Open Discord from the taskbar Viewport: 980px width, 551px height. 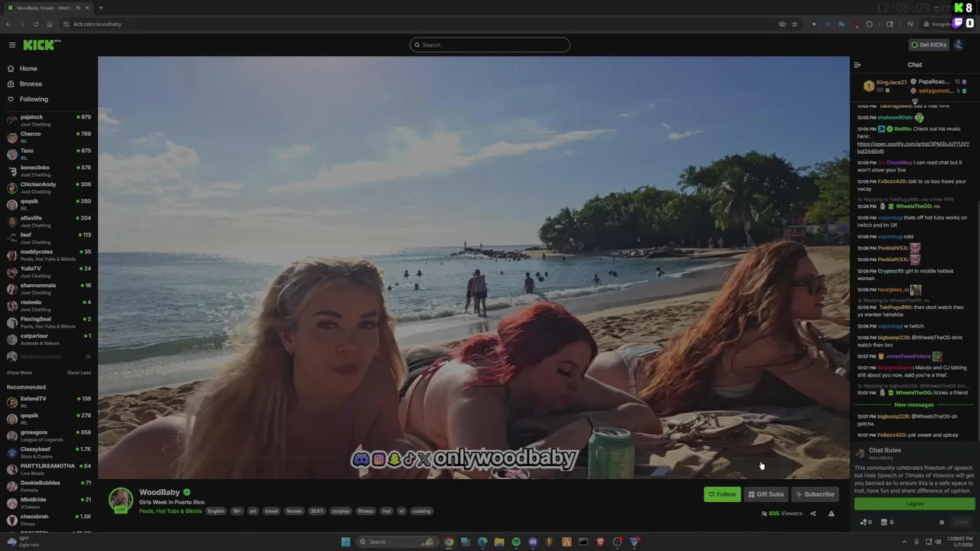[x=533, y=542]
